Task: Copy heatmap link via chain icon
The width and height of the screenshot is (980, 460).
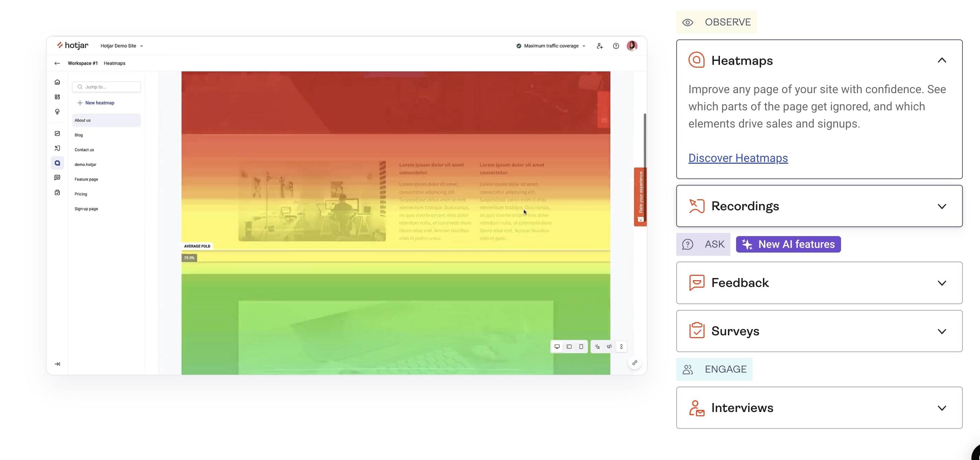Action: (x=635, y=363)
